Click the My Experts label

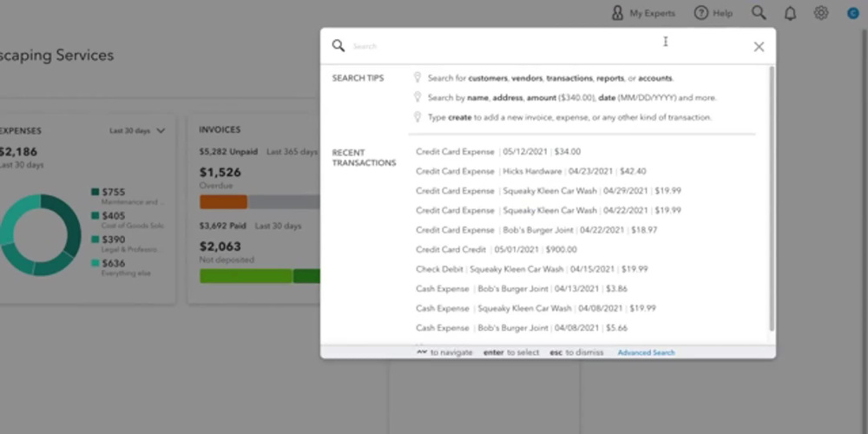point(652,13)
